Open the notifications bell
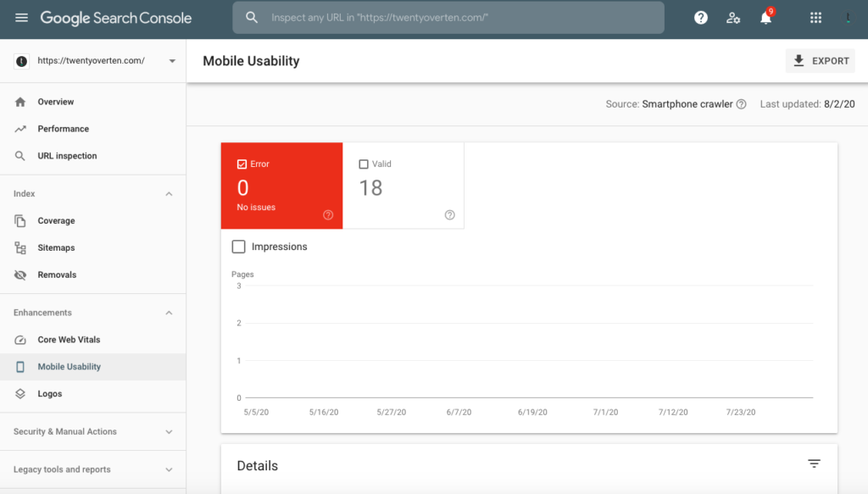The height and width of the screenshot is (494, 868). click(765, 18)
